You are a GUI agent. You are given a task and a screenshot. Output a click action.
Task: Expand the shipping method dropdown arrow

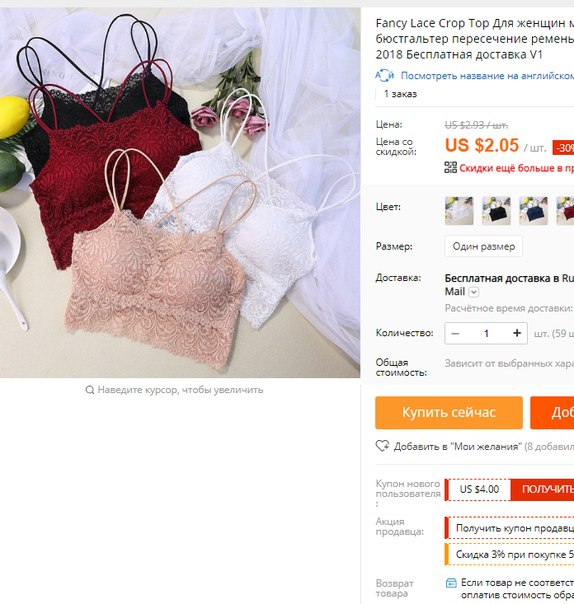(474, 292)
